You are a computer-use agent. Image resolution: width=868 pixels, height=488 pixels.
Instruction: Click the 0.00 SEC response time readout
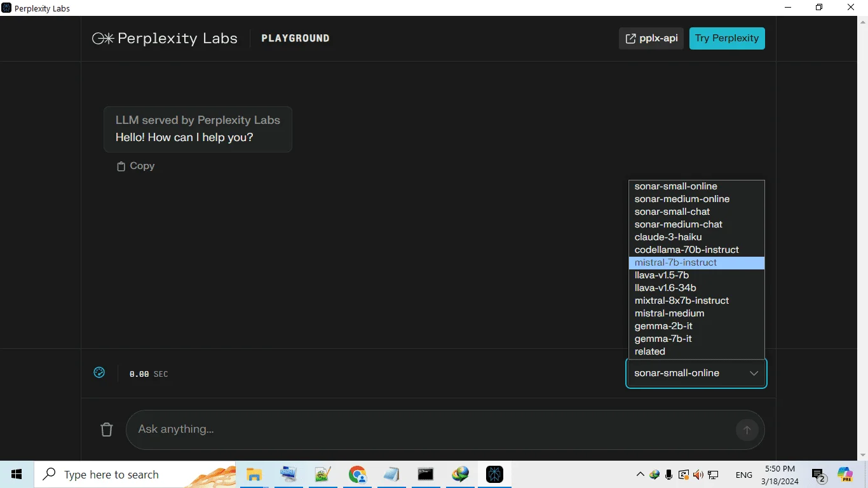point(149,374)
